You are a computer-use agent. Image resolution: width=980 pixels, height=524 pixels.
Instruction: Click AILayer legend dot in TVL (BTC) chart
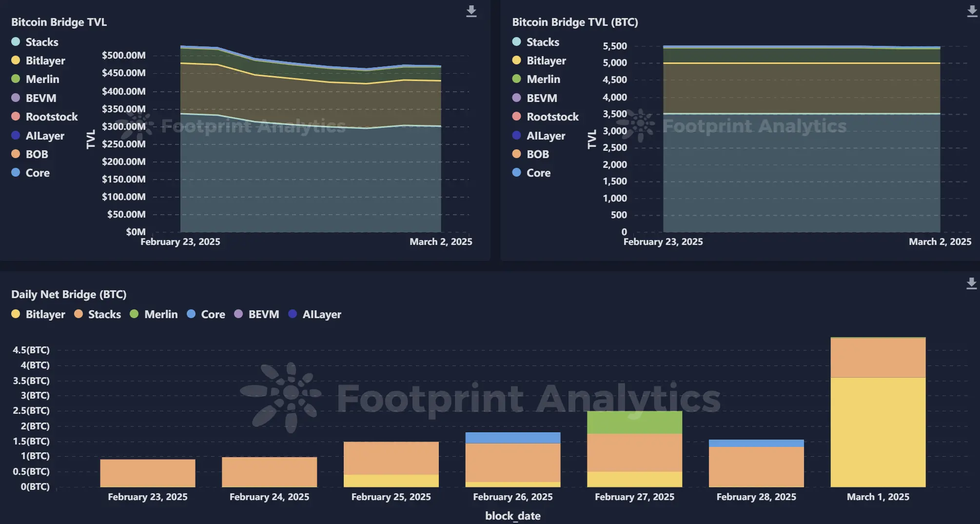[517, 136]
